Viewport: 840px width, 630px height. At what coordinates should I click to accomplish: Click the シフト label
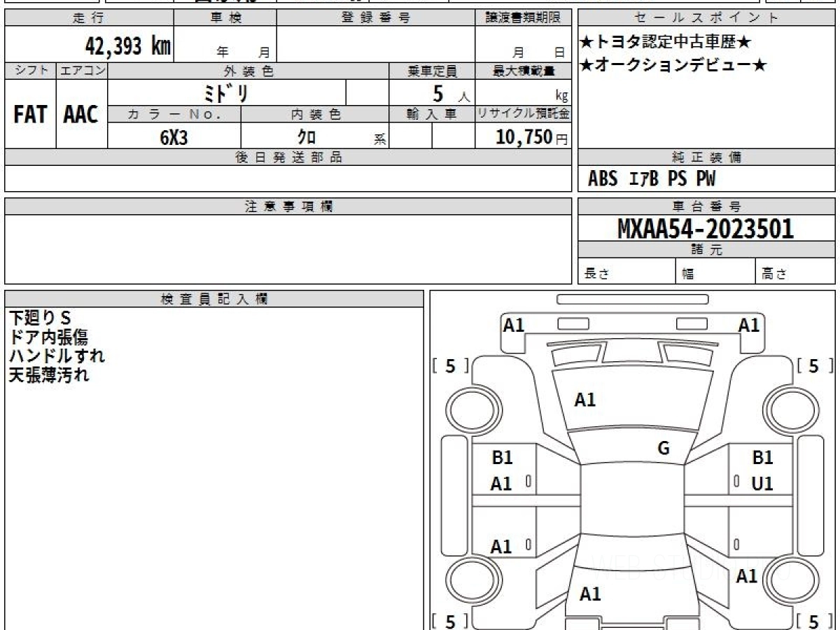click(30, 71)
